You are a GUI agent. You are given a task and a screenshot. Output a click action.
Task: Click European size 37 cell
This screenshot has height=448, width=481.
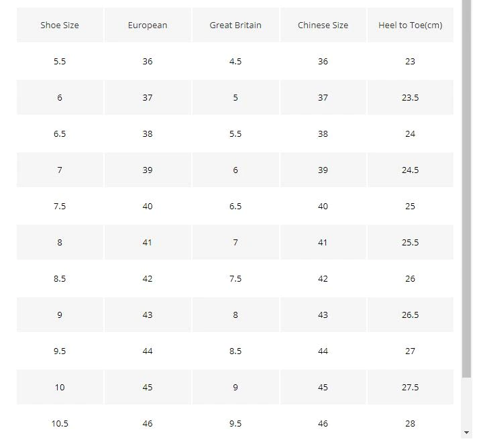(x=148, y=97)
